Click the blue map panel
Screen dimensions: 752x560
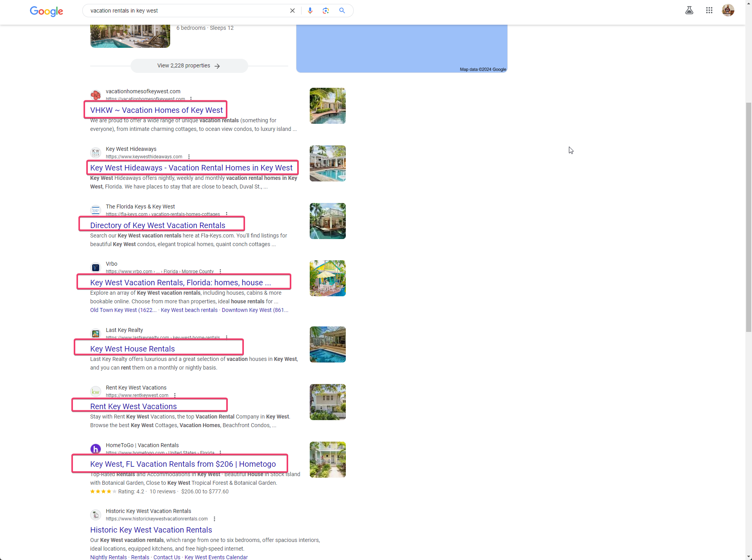click(402, 49)
